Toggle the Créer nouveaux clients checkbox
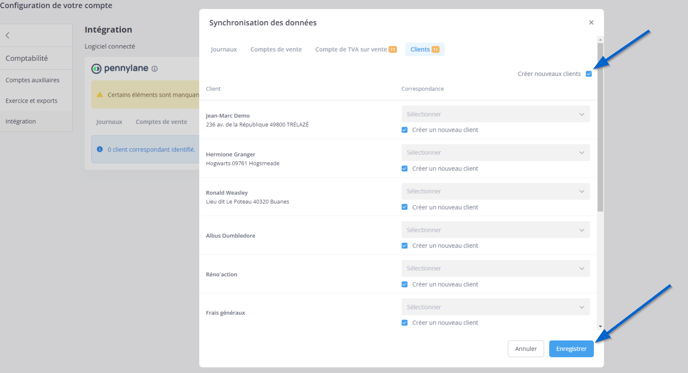The image size is (688, 373). click(x=589, y=74)
